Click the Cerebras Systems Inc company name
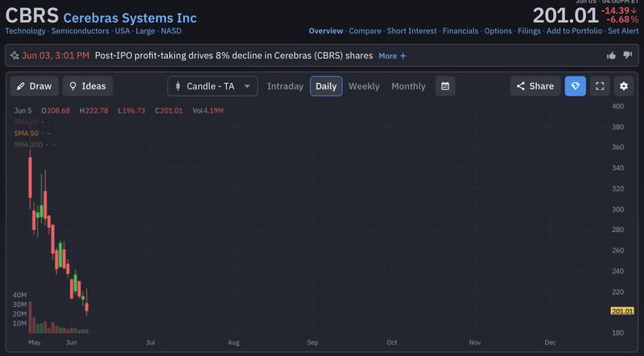 [130, 18]
